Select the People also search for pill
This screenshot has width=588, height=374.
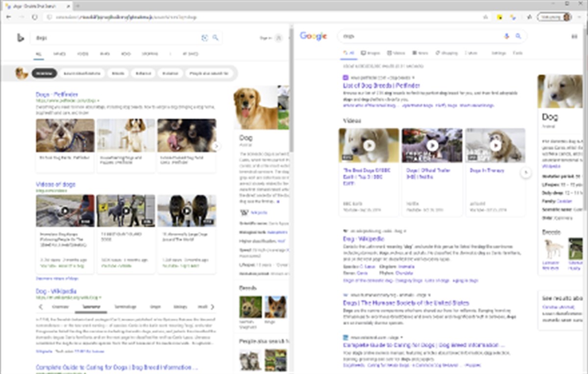[x=209, y=73]
